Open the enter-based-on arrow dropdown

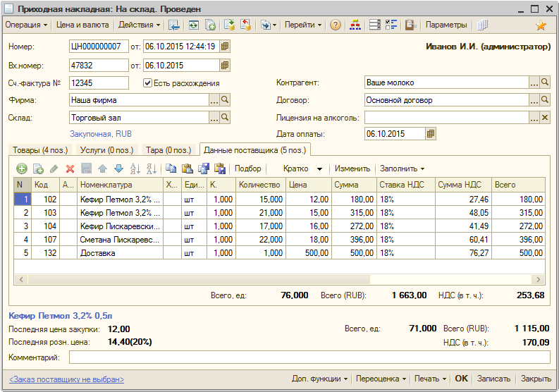(269, 25)
